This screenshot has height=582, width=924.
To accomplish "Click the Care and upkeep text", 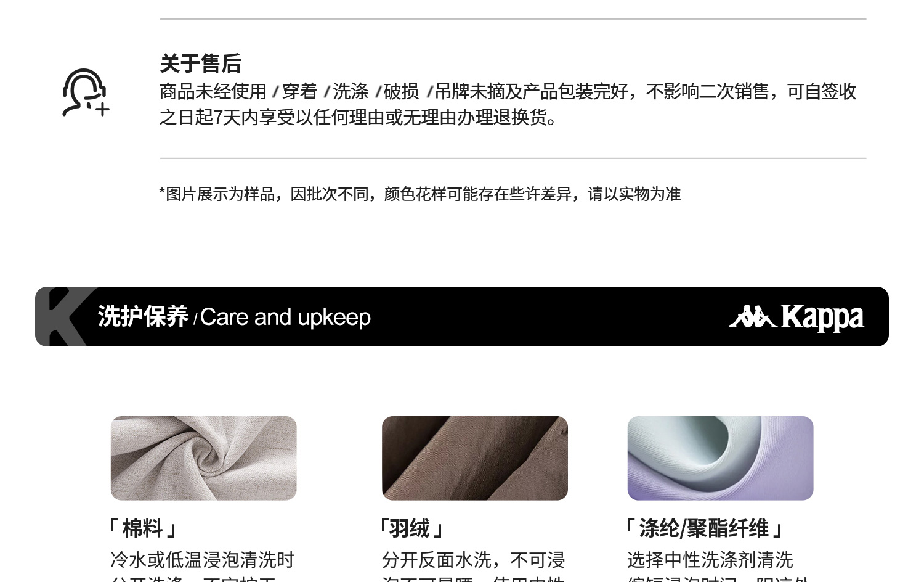I will point(285,318).
